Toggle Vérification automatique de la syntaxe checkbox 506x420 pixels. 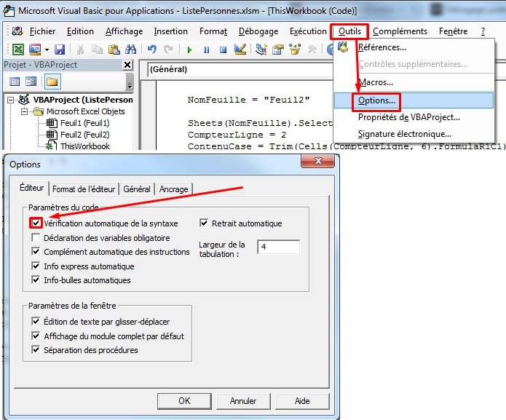click(36, 223)
